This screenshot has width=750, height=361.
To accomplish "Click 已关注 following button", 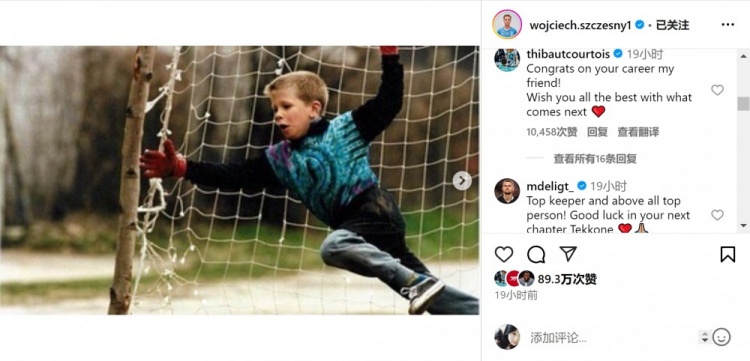I will pos(672,25).
